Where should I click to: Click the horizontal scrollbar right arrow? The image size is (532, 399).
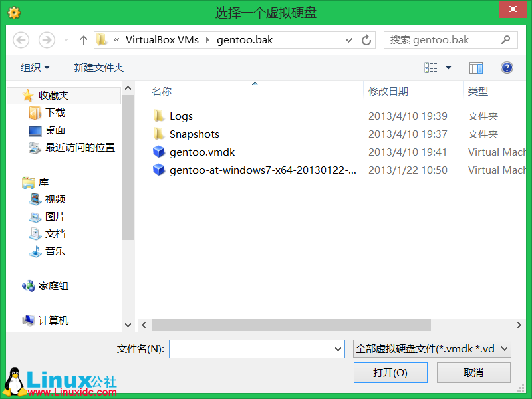[519, 325]
